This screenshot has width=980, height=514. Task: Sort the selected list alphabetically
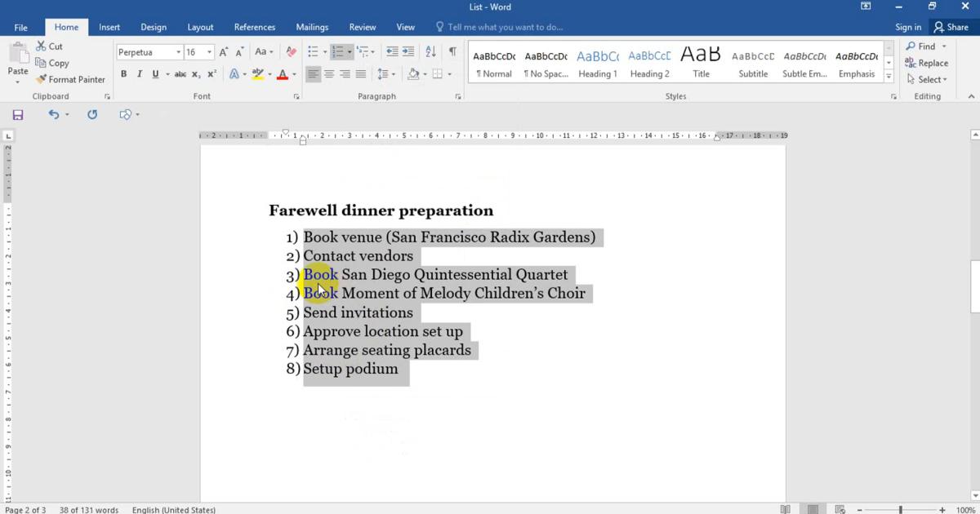pyautogui.click(x=430, y=51)
